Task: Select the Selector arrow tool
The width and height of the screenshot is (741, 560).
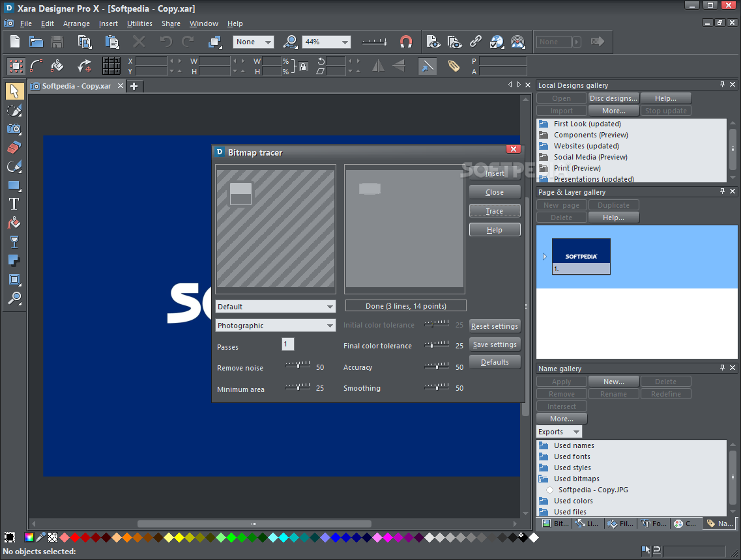Action: [14, 91]
